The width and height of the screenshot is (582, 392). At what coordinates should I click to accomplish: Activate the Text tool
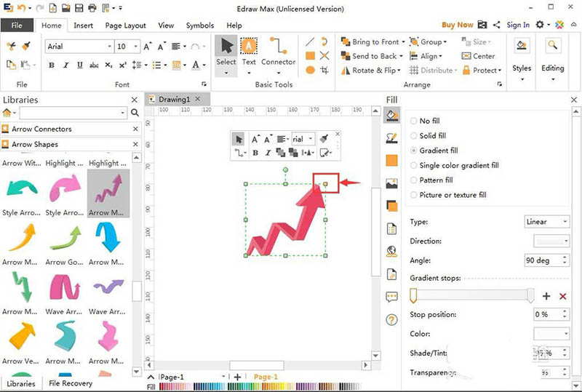click(249, 51)
